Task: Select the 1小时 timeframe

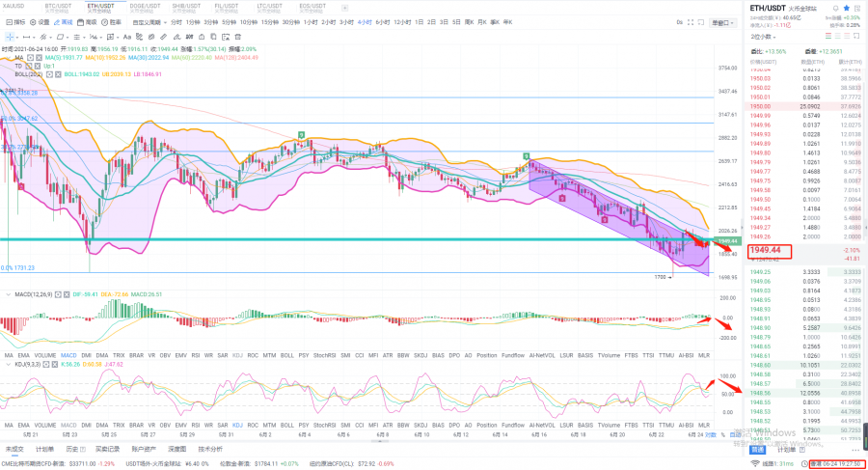Action: pos(311,20)
